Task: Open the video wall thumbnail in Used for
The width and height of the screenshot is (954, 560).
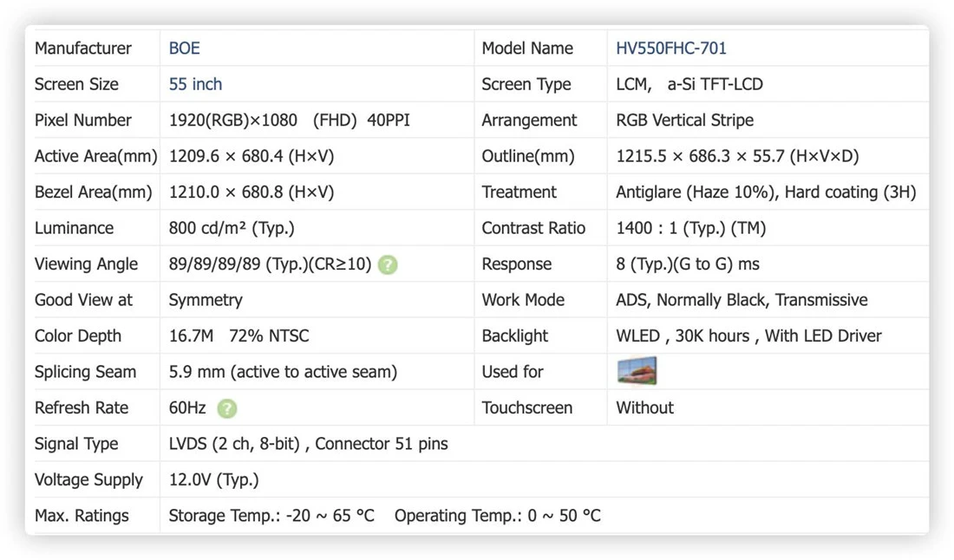Action: [637, 371]
